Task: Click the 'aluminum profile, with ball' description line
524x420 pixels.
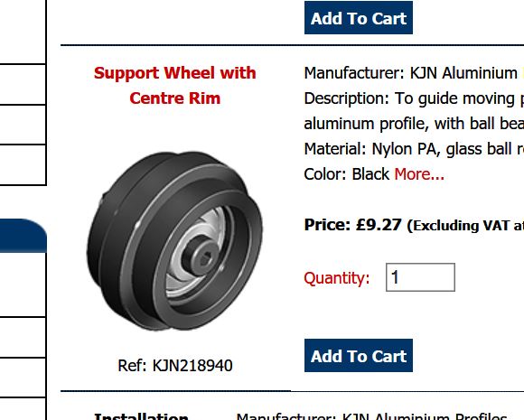Action: click(x=414, y=124)
